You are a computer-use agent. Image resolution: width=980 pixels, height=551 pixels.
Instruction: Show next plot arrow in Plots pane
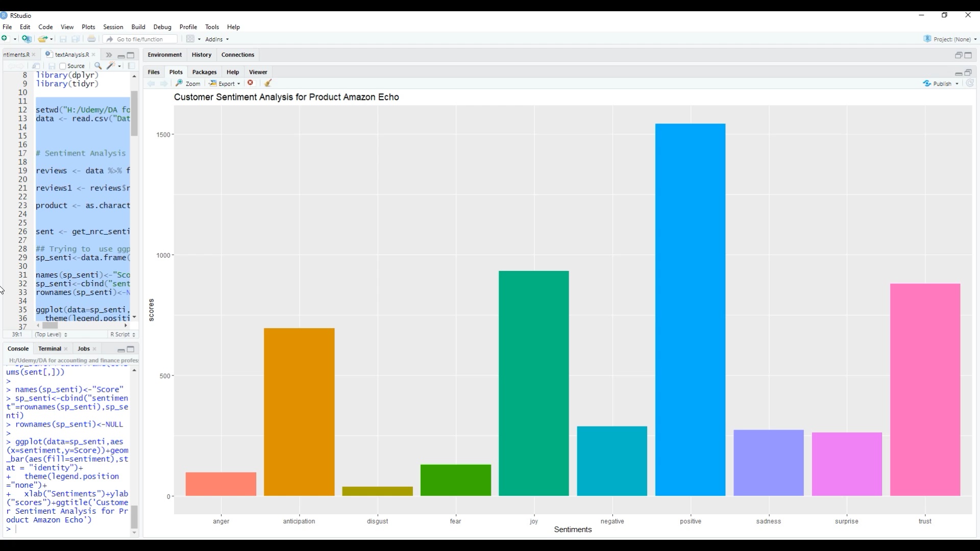pos(164,83)
